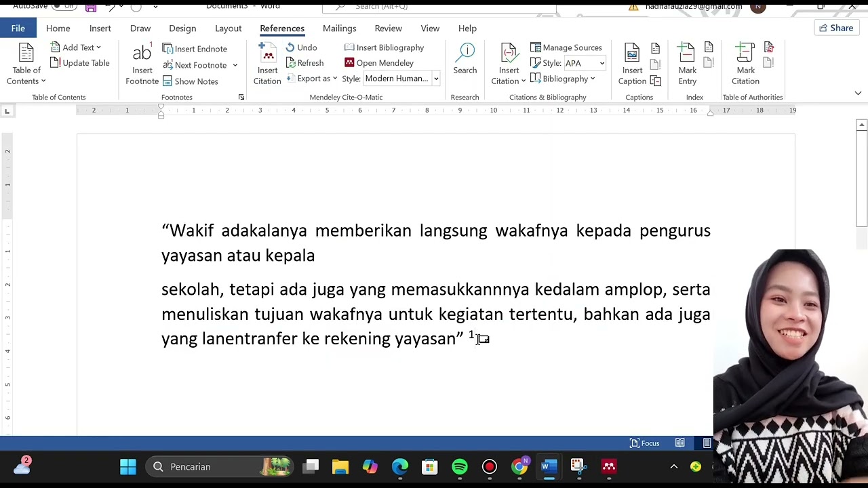The height and width of the screenshot is (488, 868).
Task: Click Insert Table of Figures icon
Action: pos(655,48)
